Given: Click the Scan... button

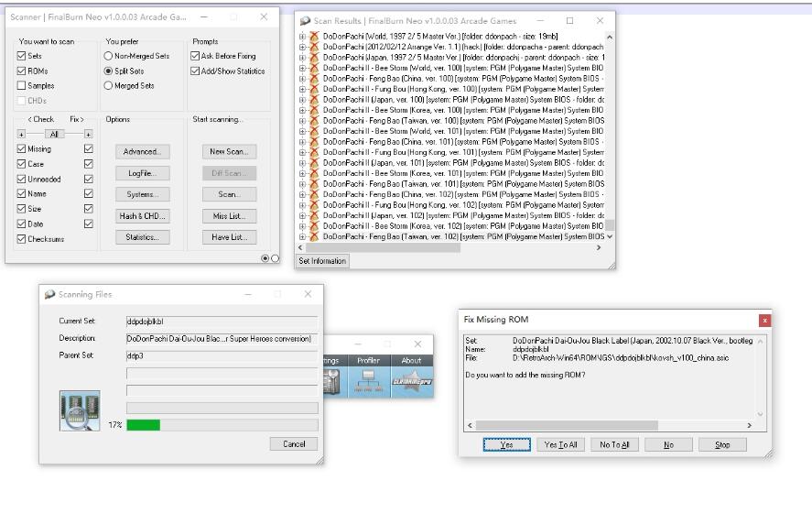Looking at the screenshot, I should click(x=230, y=194).
